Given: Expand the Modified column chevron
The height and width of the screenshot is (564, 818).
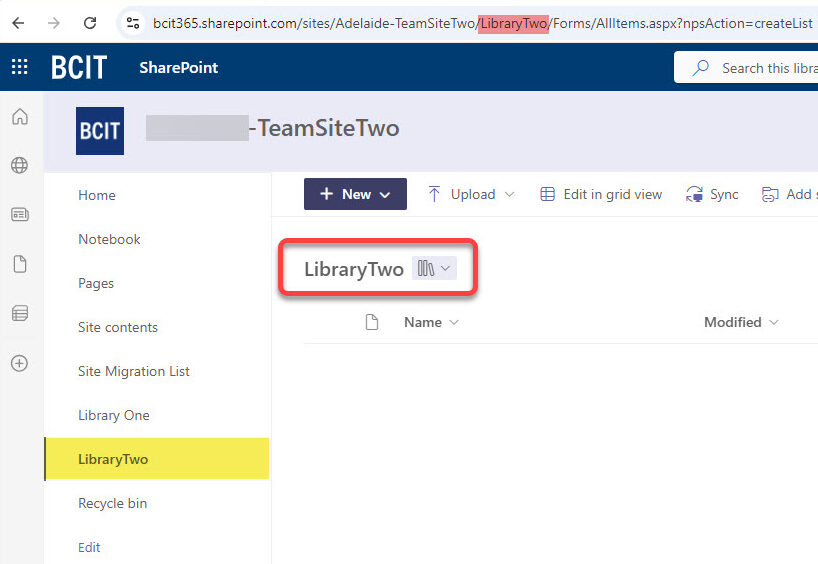Looking at the screenshot, I should (x=774, y=322).
